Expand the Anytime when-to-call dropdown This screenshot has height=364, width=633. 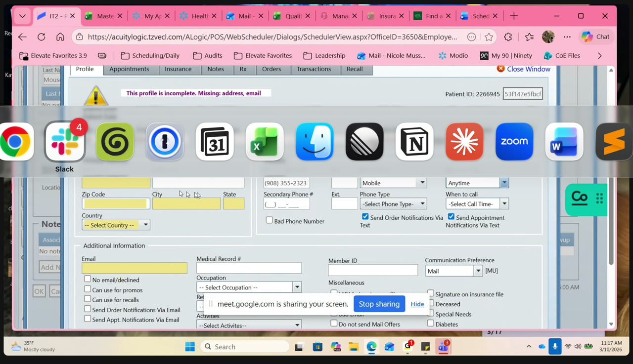[x=477, y=183]
